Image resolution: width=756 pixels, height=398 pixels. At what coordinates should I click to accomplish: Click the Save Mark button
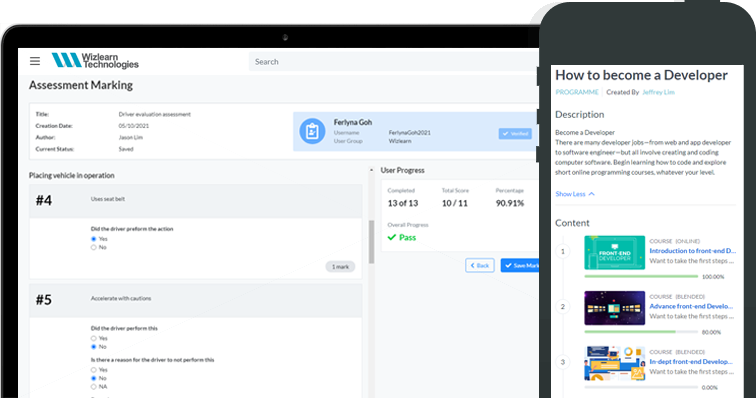coord(520,265)
